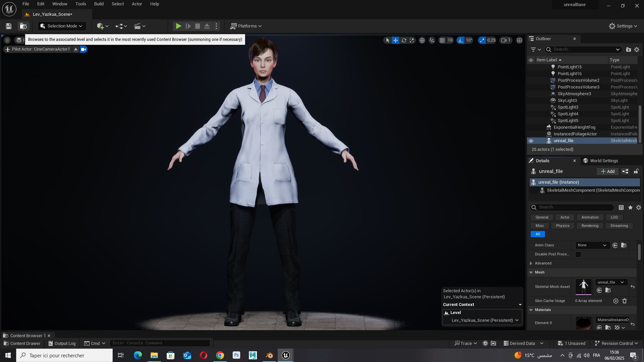Image resolution: width=644 pixels, height=362 pixels.
Task: Collapse the Mesh section
Action: [x=531, y=273]
